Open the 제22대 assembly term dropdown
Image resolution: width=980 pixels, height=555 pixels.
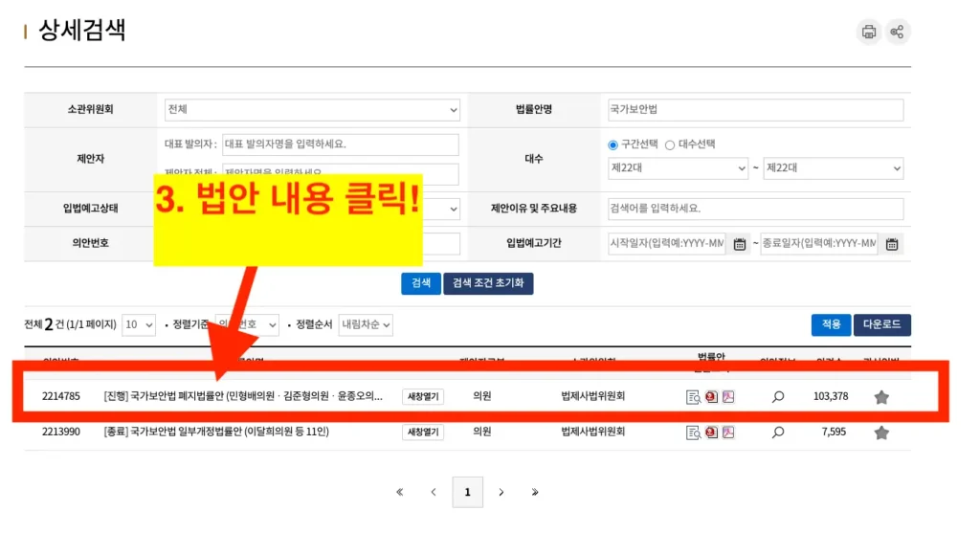[x=678, y=167]
